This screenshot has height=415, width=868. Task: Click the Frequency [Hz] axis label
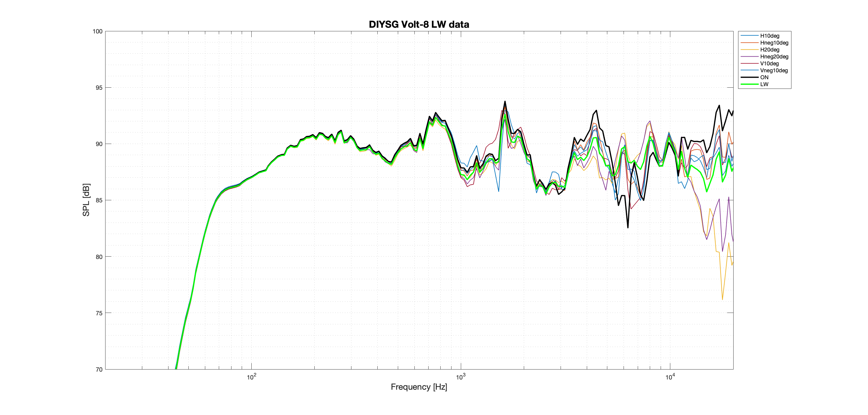(x=419, y=387)
